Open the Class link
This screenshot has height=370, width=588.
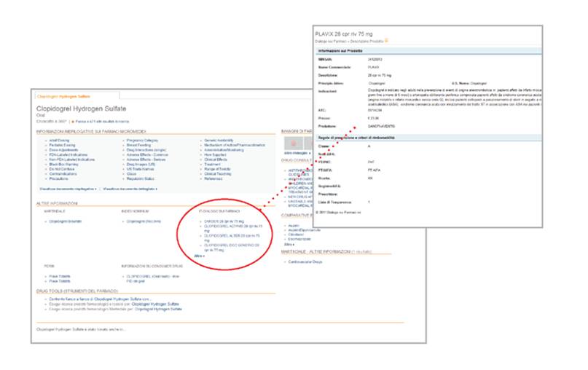coord(132,174)
